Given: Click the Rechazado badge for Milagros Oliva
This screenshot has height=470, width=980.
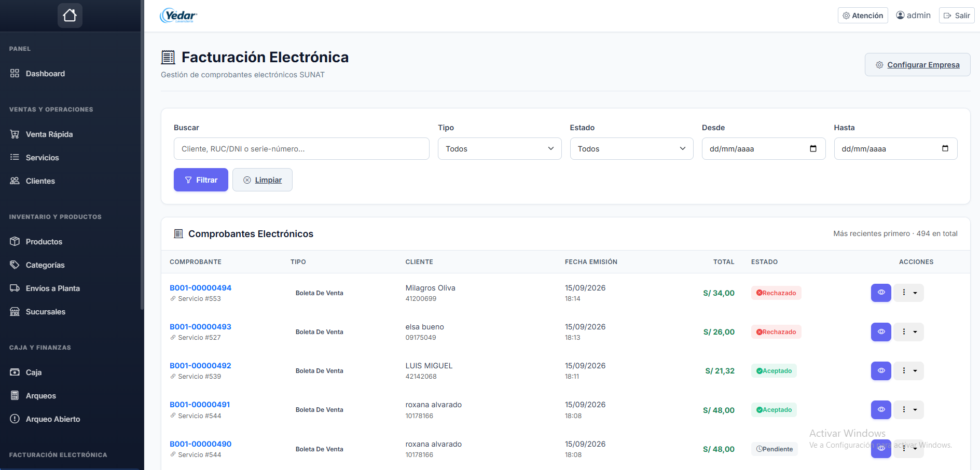Looking at the screenshot, I should tap(776, 293).
